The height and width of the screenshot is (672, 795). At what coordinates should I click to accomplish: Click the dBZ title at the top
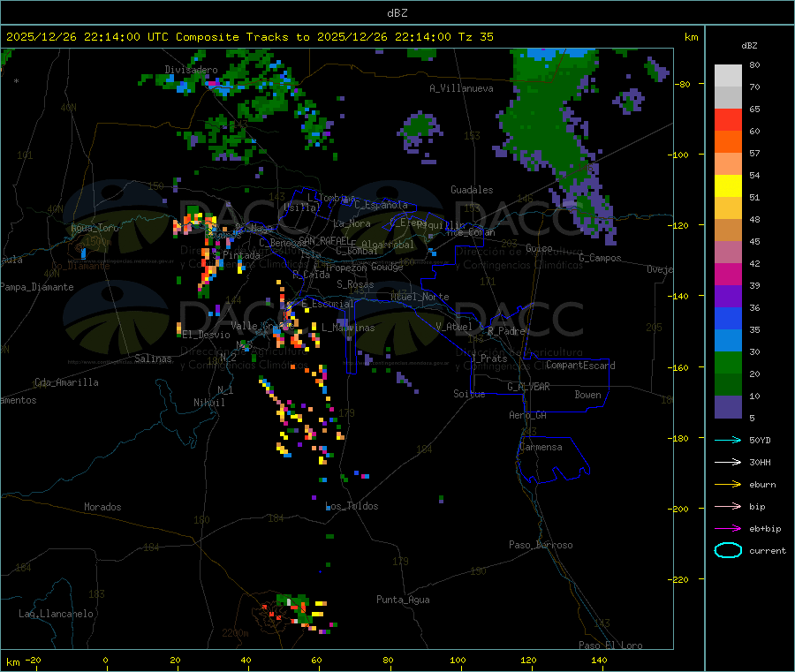(x=397, y=13)
